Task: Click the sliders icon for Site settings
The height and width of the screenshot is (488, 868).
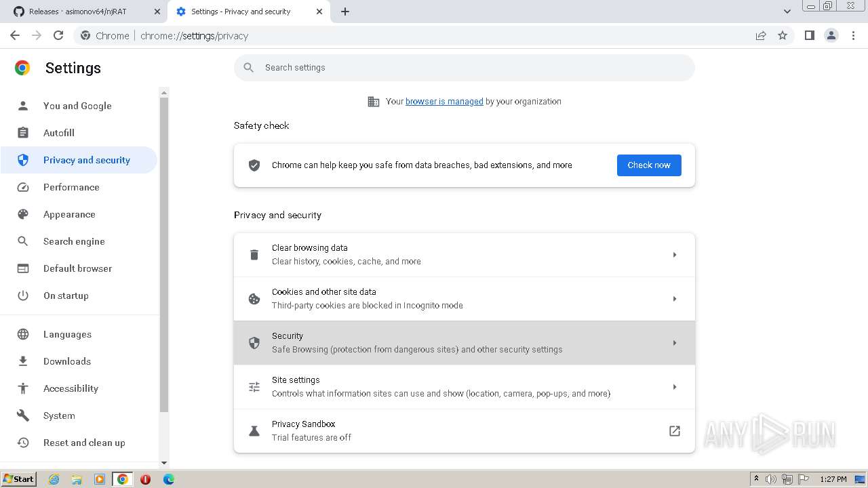Action: pos(254,387)
